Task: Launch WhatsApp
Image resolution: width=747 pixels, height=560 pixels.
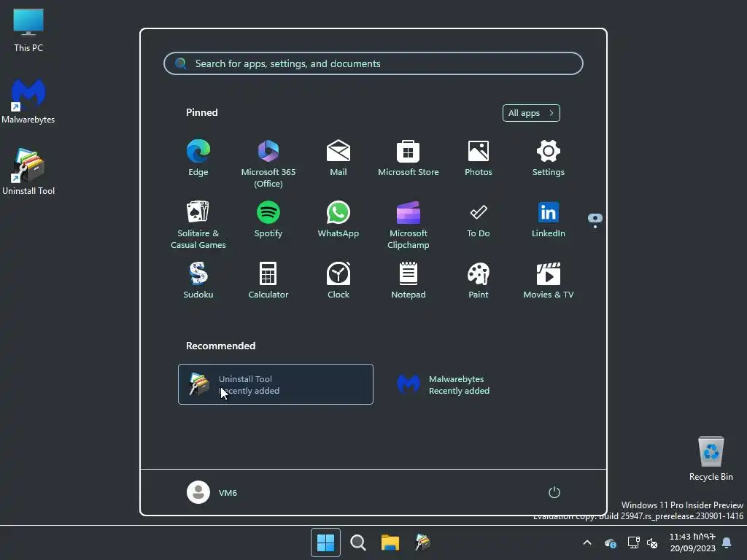Action: [x=338, y=219]
